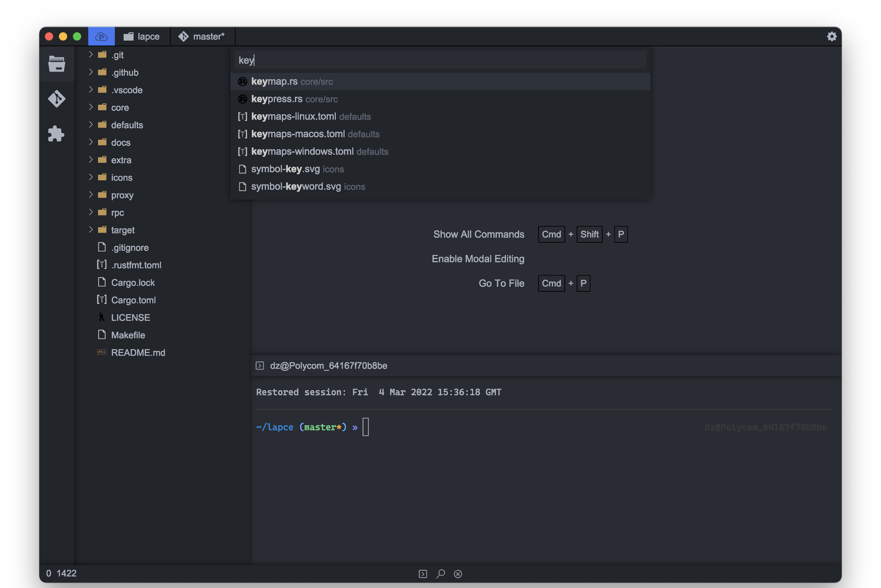881x588 pixels.
Task: Click Rust icon next to keypress.rs
Action: 243,99
